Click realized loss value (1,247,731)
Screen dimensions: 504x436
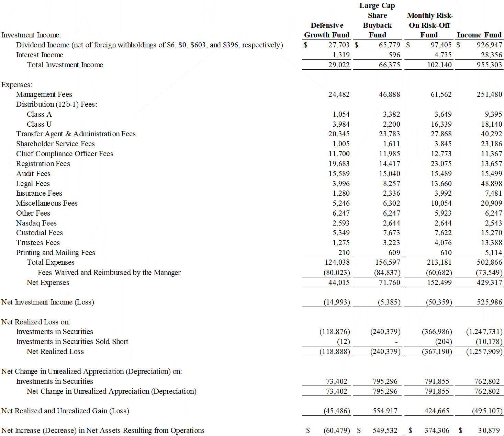click(484, 332)
